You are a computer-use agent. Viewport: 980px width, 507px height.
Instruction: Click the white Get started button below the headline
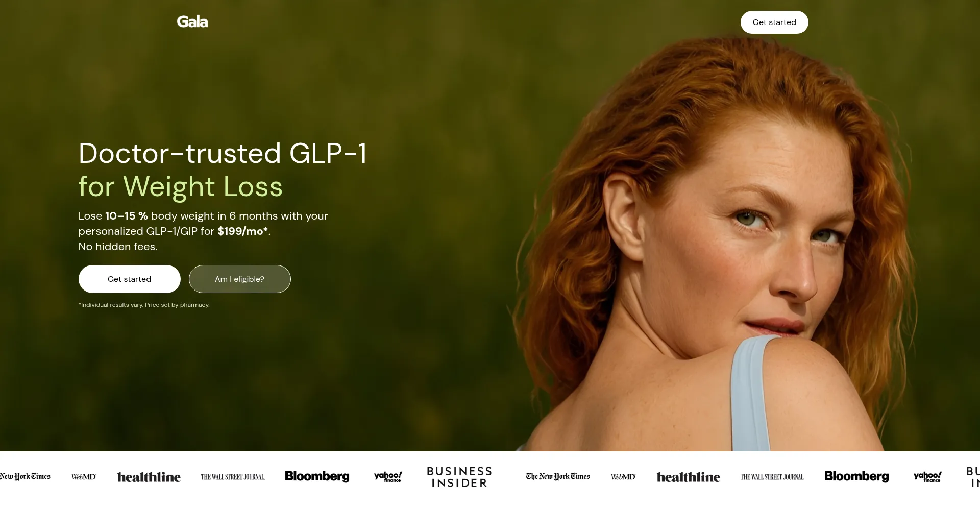[x=130, y=279]
